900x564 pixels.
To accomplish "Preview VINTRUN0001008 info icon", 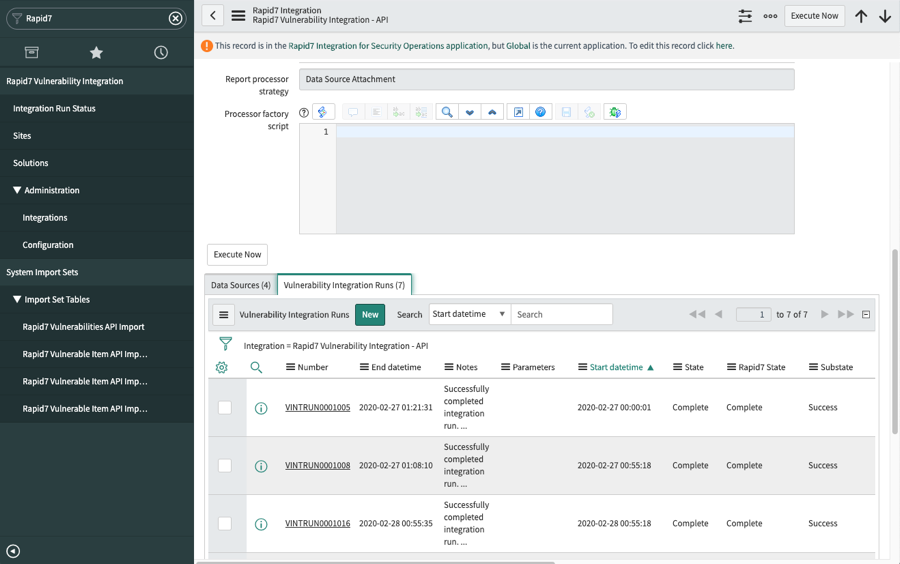I will tap(261, 466).
